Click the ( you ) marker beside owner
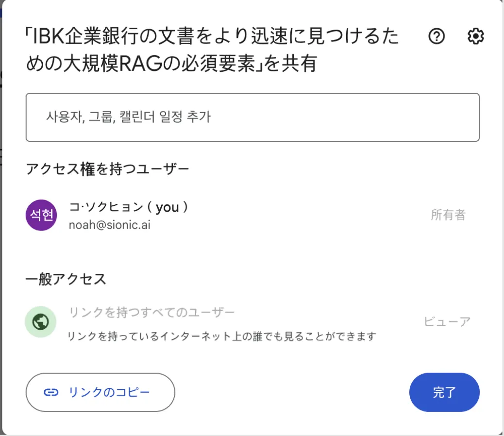Image resolution: width=504 pixels, height=436 pixels. pyautogui.click(x=168, y=207)
